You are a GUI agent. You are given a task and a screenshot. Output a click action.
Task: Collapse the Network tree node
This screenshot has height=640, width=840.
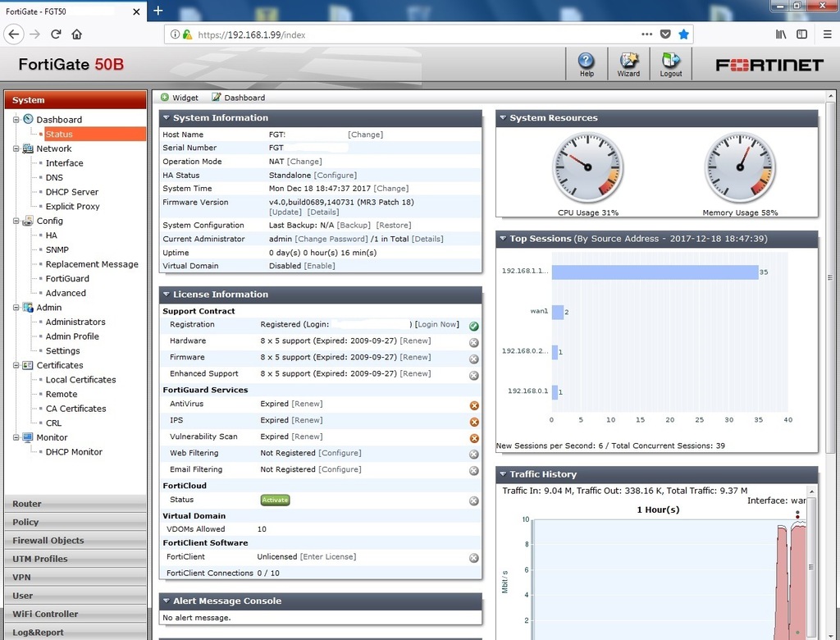click(x=16, y=149)
